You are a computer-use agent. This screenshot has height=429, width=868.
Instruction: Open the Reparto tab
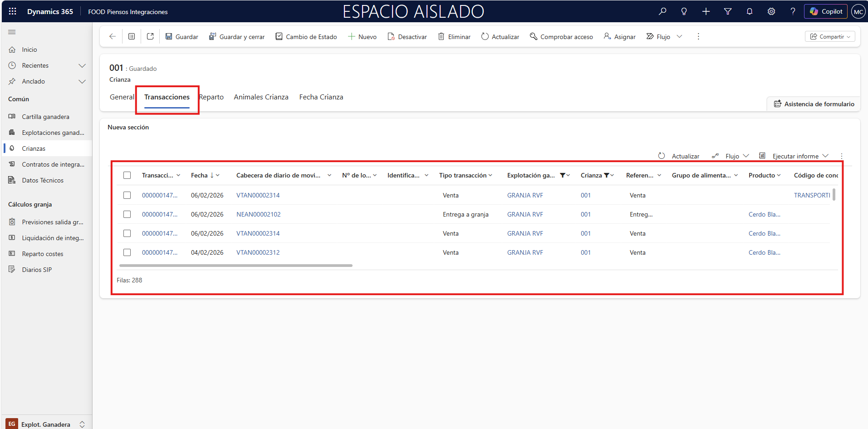(211, 97)
